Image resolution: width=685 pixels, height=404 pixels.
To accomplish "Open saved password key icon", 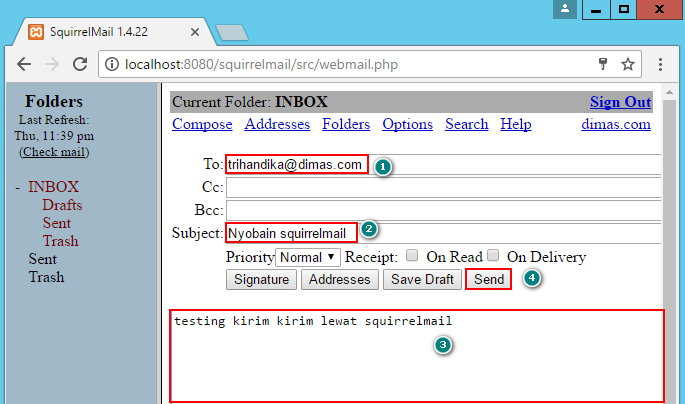I will (x=603, y=64).
